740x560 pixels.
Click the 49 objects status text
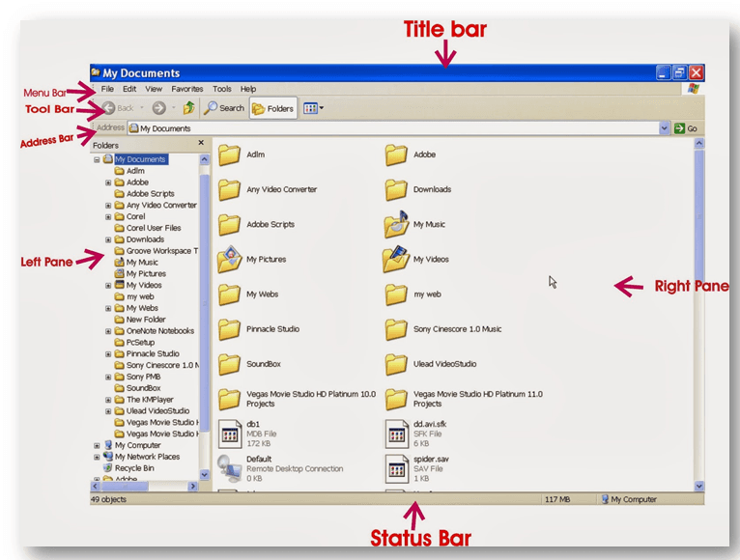pyautogui.click(x=108, y=499)
